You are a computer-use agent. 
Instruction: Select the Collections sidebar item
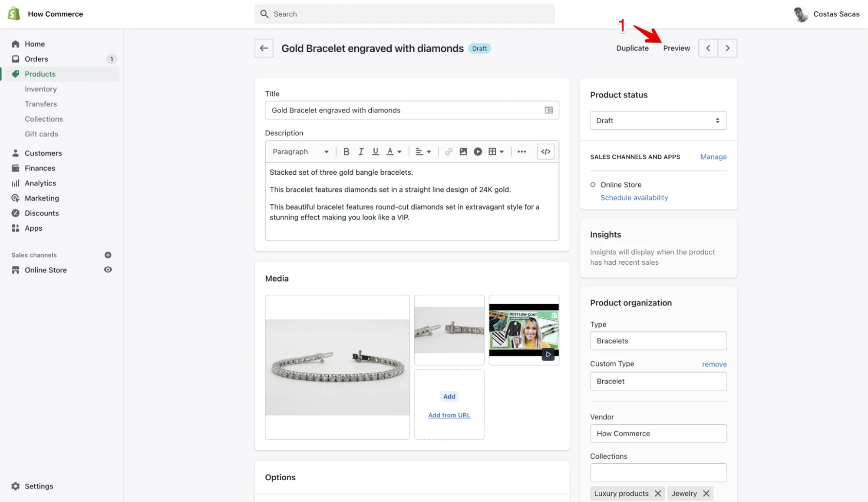click(43, 118)
